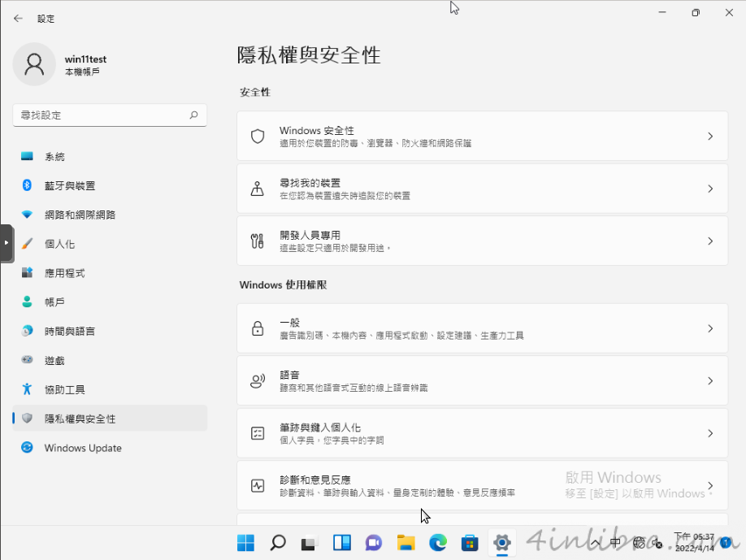746x560 pixels.
Task: Click the win11test account avatar
Action: pos(34,64)
